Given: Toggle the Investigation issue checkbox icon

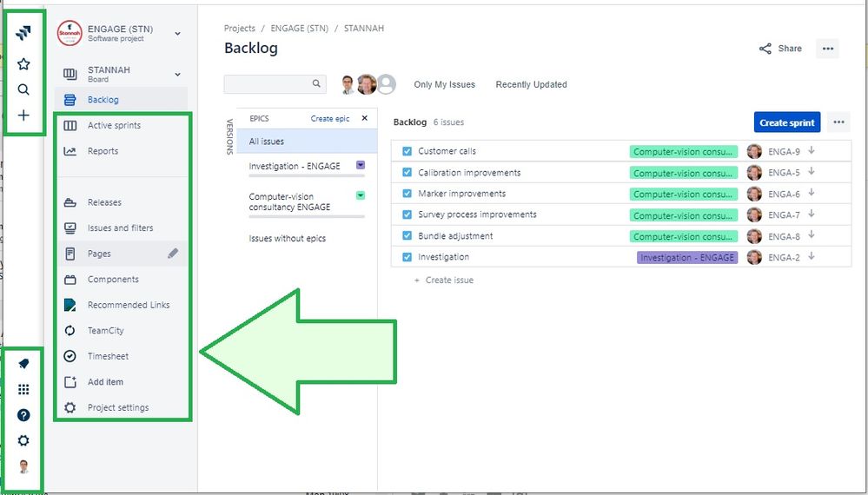Looking at the screenshot, I should (407, 257).
